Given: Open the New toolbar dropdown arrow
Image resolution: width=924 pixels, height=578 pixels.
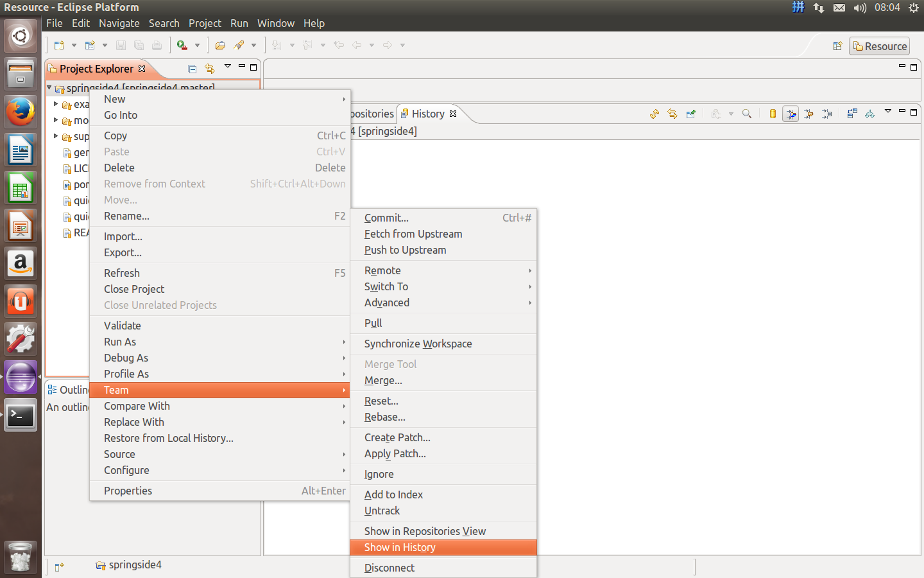Looking at the screenshot, I should tap(74, 46).
